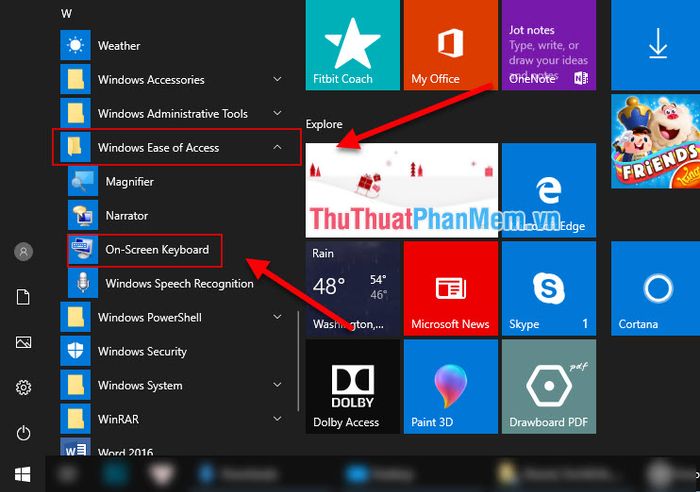The width and height of the screenshot is (700, 492).
Task: Click the user account icon in sidebar
Action: click(23, 251)
